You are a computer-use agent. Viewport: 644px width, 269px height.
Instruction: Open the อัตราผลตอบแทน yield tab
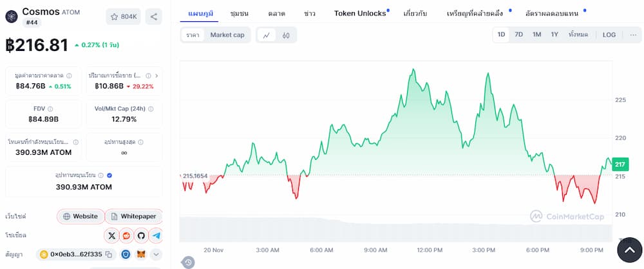552,13
